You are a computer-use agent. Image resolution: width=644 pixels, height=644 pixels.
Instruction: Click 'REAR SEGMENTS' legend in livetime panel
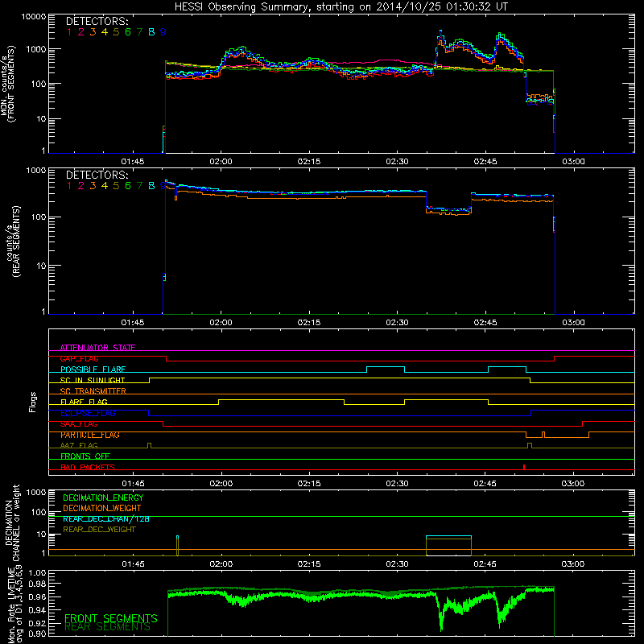[107, 627]
